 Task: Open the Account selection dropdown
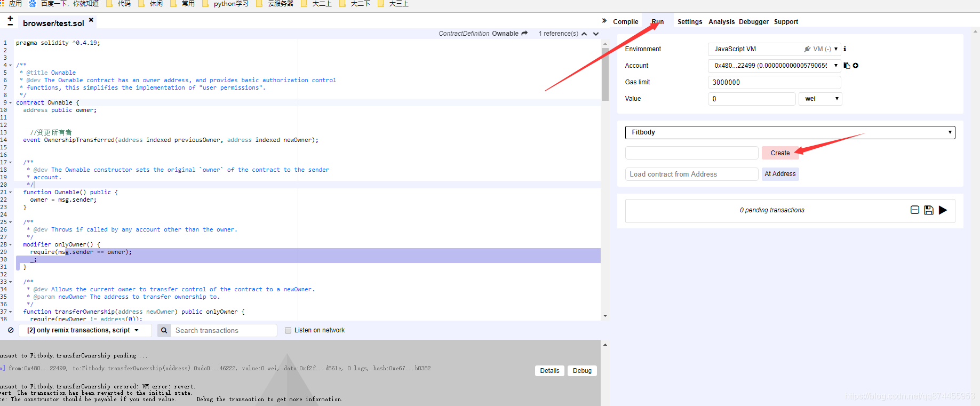coord(775,66)
